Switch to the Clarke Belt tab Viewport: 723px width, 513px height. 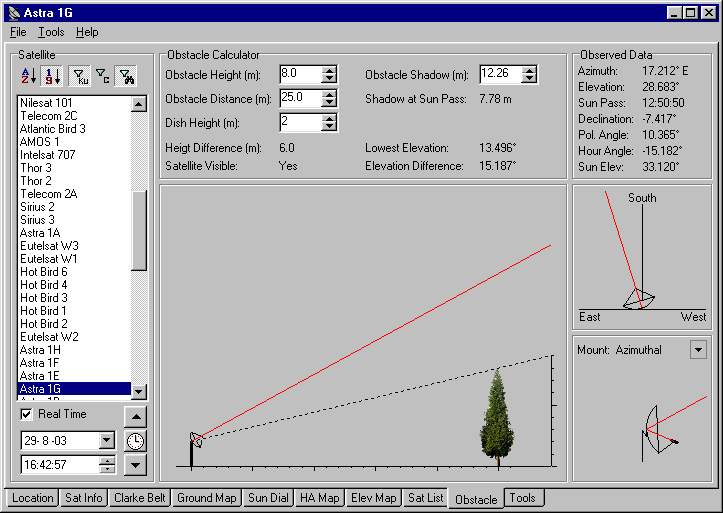tap(140, 498)
